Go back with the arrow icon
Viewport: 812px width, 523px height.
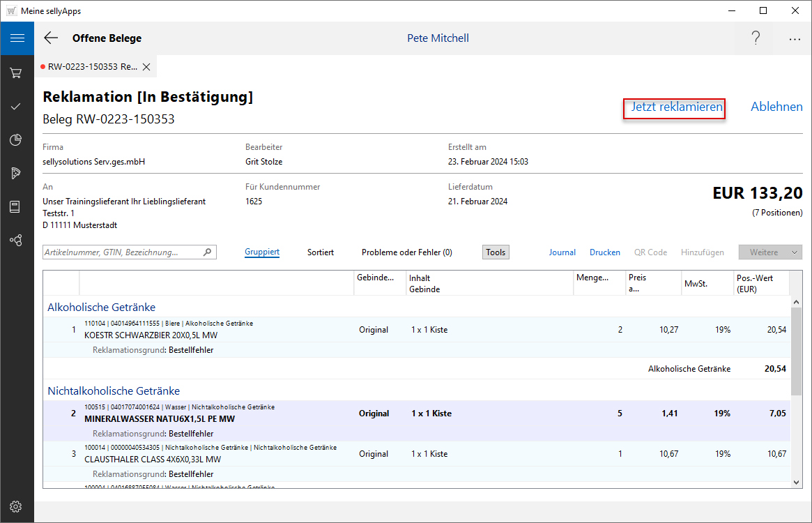[51, 38]
